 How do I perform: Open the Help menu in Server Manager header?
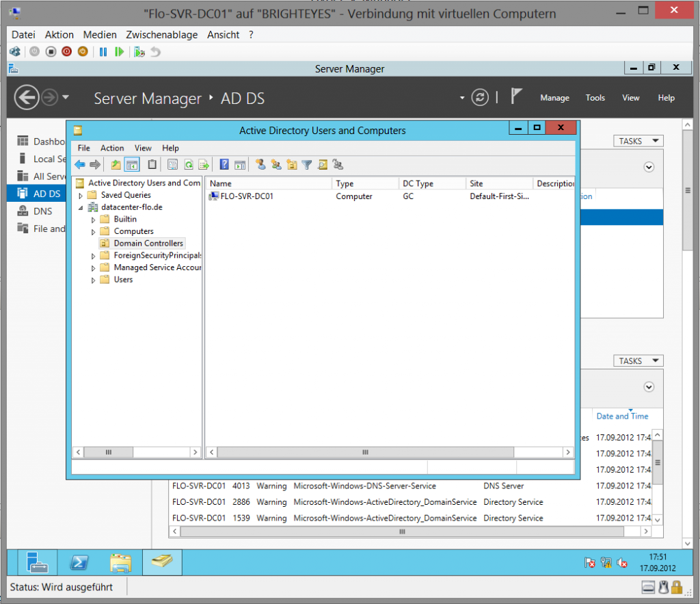tap(666, 98)
